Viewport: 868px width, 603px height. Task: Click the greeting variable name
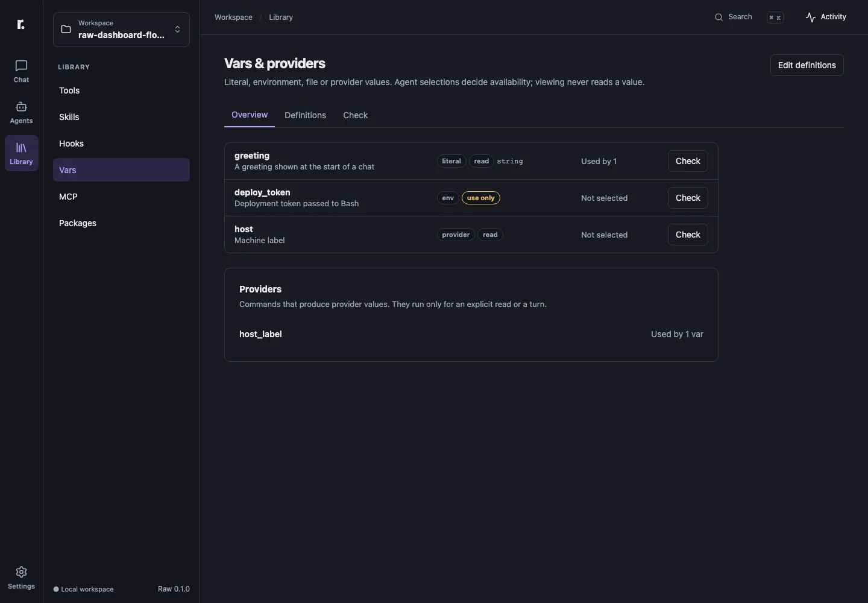tap(252, 156)
